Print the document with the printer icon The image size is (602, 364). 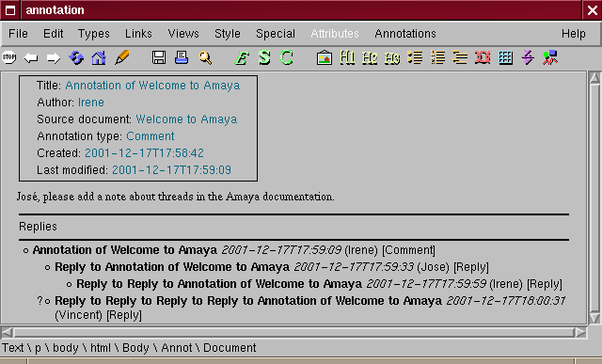point(182,57)
